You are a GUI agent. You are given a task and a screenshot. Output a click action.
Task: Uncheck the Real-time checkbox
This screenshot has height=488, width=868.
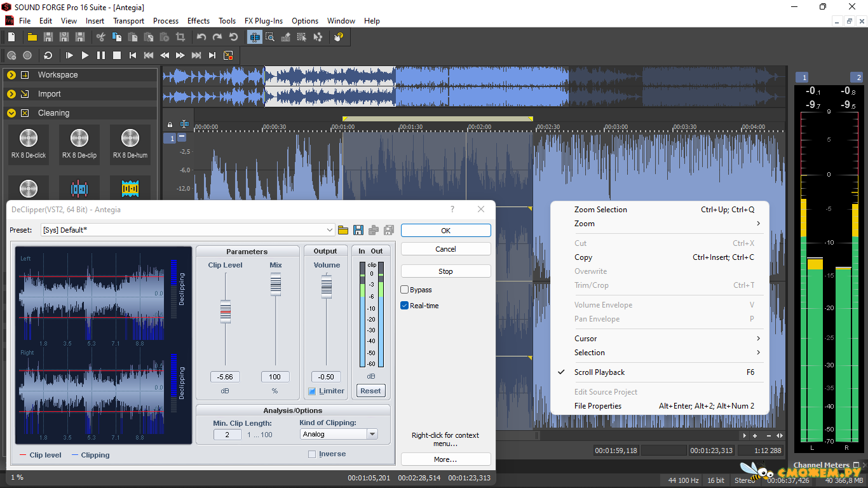[404, 306]
